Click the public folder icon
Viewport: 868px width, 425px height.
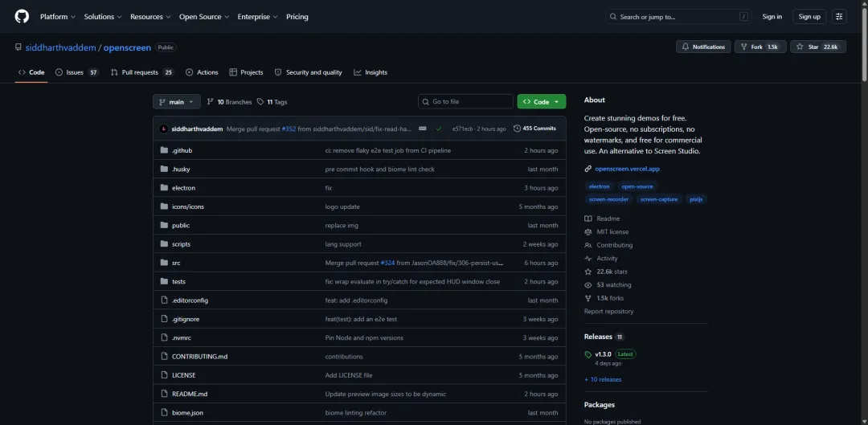[164, 225]
